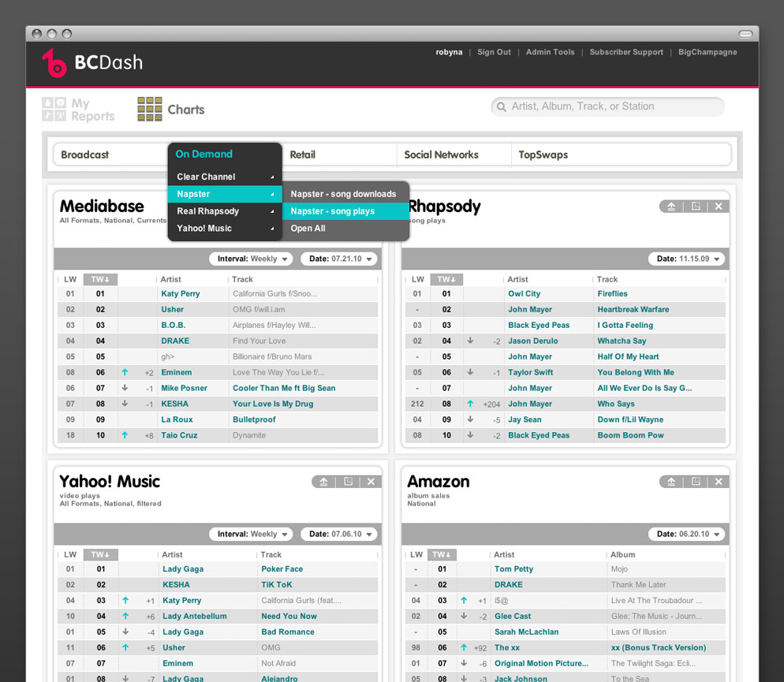Export the Yahoo! Music chart via upload icon
The height and width of the screenshot is (682, 784).
click(323, 482)
